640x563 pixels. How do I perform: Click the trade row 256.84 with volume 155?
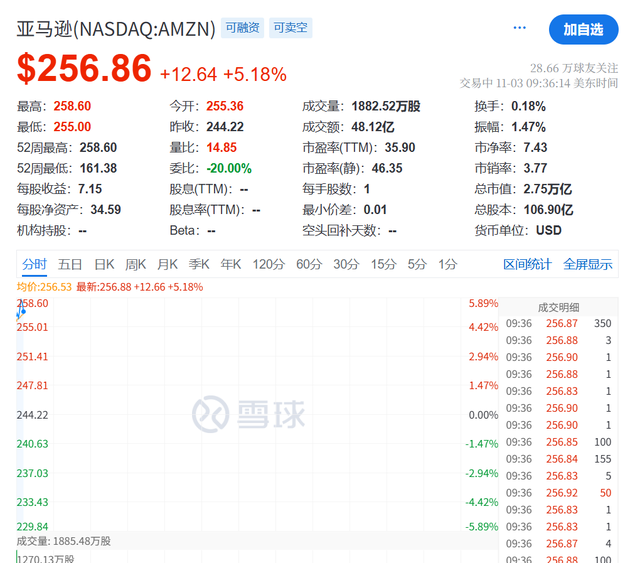tap(558, 459)
